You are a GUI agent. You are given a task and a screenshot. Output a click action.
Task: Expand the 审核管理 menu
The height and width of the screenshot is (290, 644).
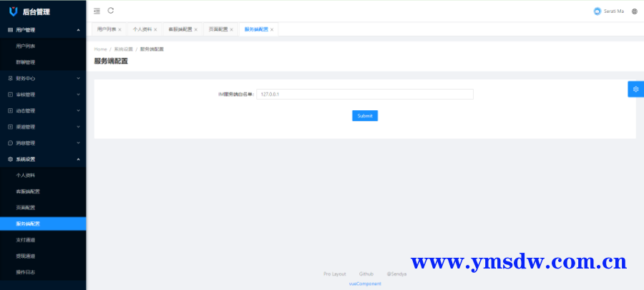tap(43, 95)
